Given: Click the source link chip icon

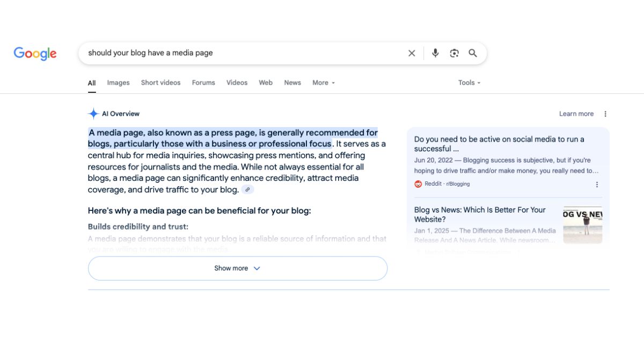Looking at the screenshot, I should (247, 189).
